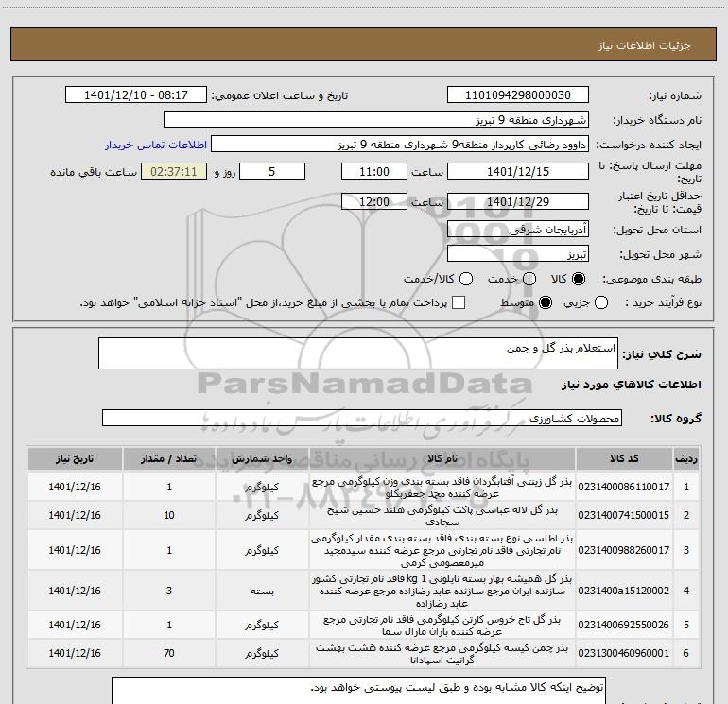Click the واحد شمارش column header

point(262,458)
